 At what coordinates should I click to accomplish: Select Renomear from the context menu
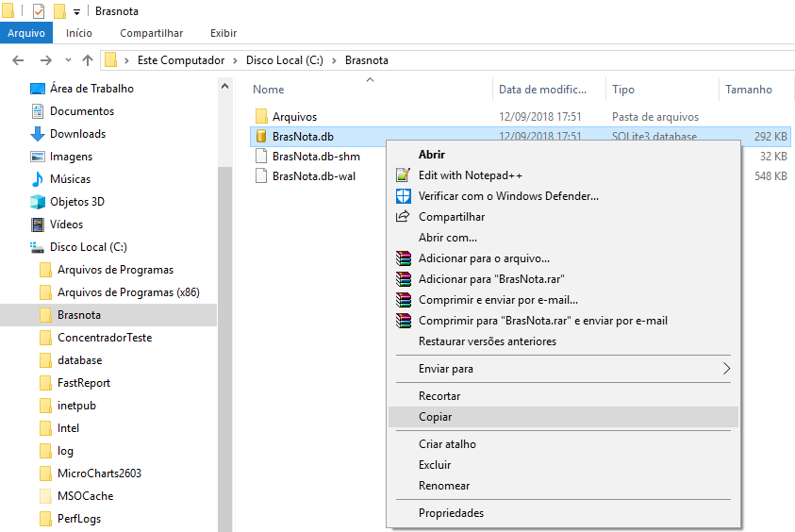coord(563,486)
